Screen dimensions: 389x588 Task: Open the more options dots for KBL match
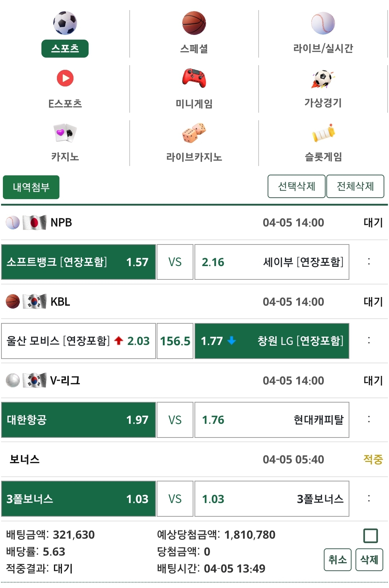coord(369,341)
